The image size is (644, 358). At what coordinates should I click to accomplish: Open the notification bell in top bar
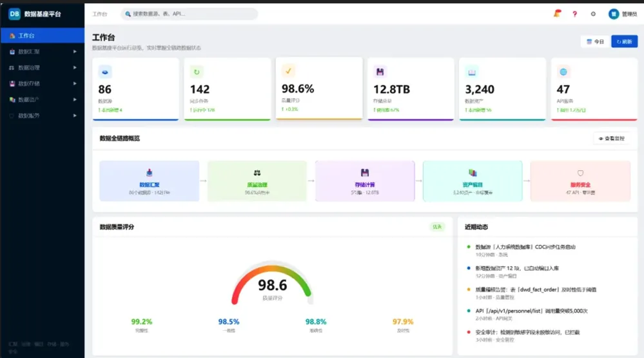click(x=557, y=14)
